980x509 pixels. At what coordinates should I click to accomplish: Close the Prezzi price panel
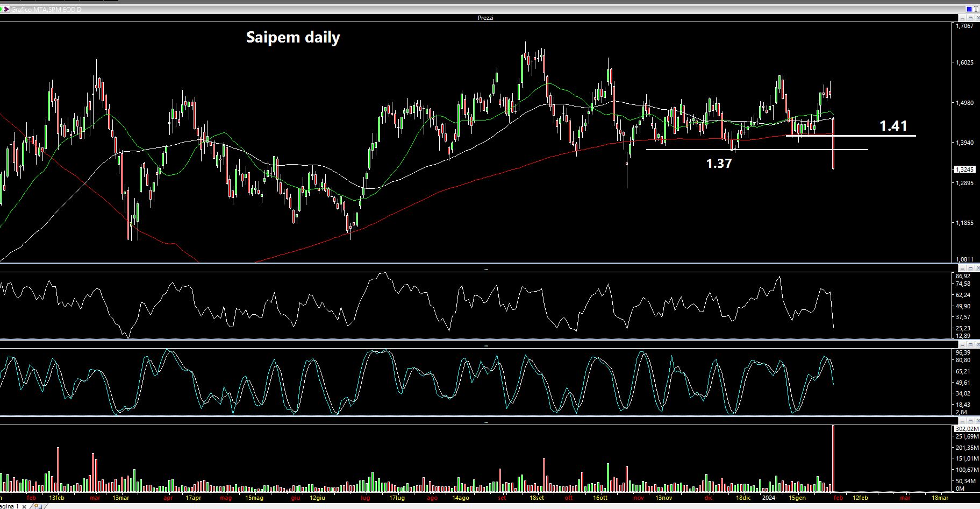[x=977, y=18]
